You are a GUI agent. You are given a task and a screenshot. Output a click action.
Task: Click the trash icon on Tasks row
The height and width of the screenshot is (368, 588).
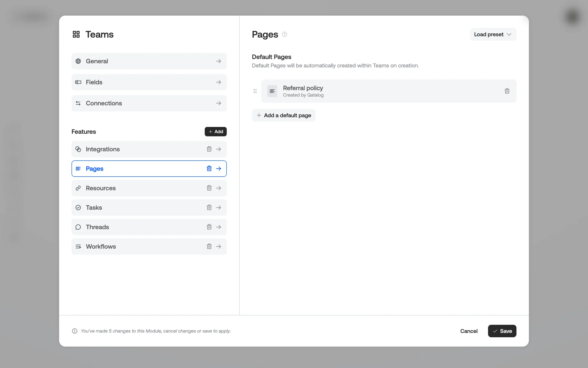click(209, 208)
